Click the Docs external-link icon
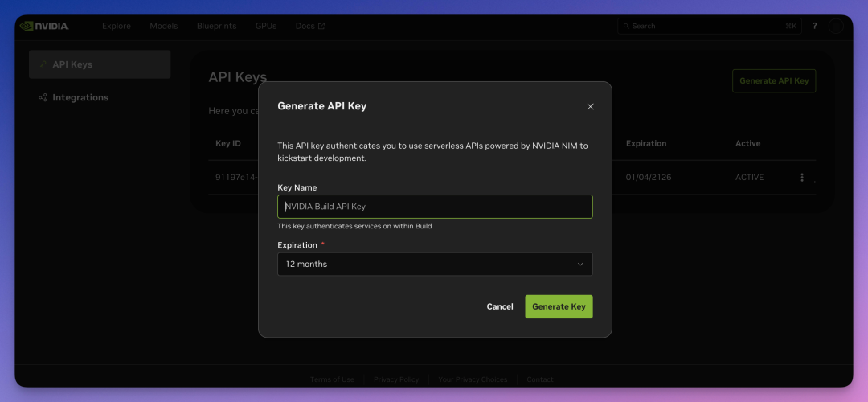The image size is (868, 402). [321, 26]
